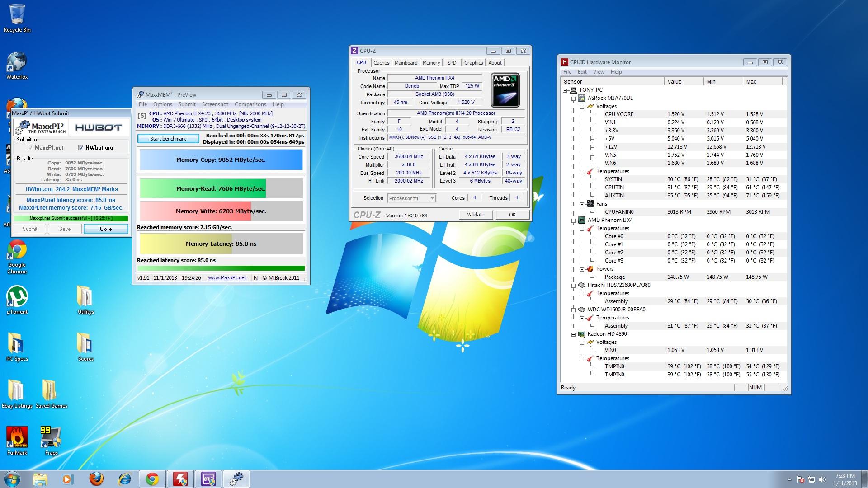Screen dimensions: 868x488
Task: Open the Comparisons menu in MaxxMEM
Action: point(250,104)
